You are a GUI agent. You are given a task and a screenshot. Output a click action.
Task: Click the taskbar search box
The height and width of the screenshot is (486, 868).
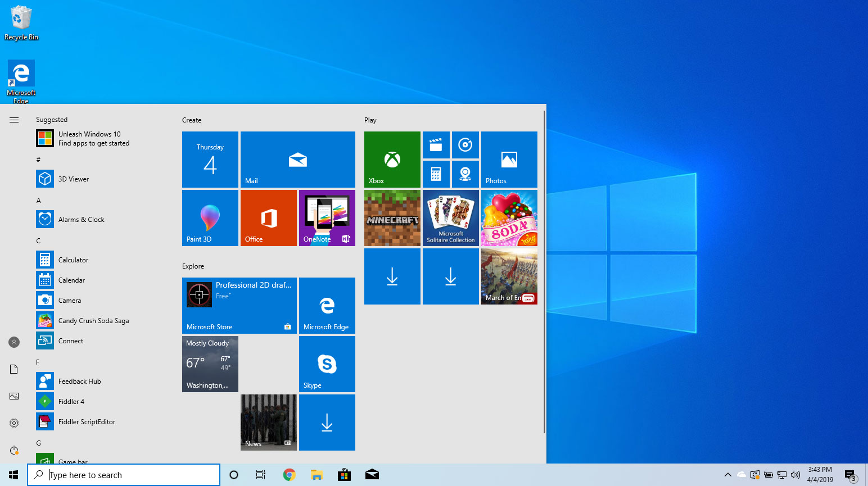click(x=124, y=475)
